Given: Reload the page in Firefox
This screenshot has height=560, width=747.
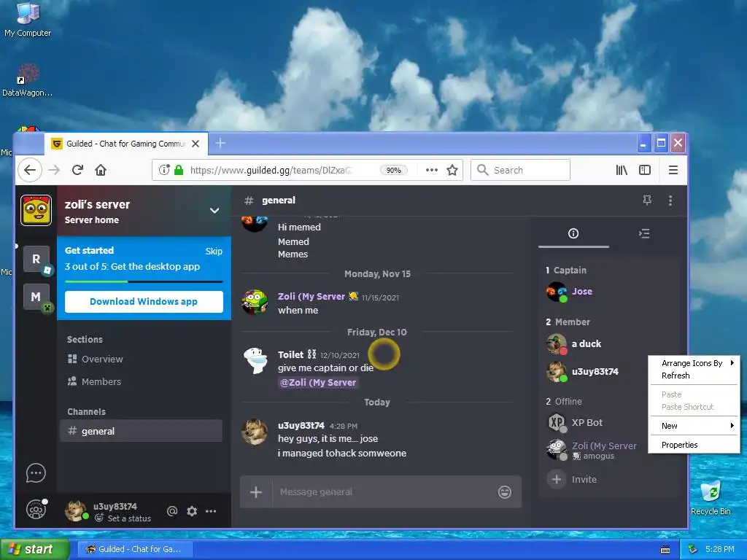Looking at the screenshot, I should pyautogui.click(x=77, y=170).
